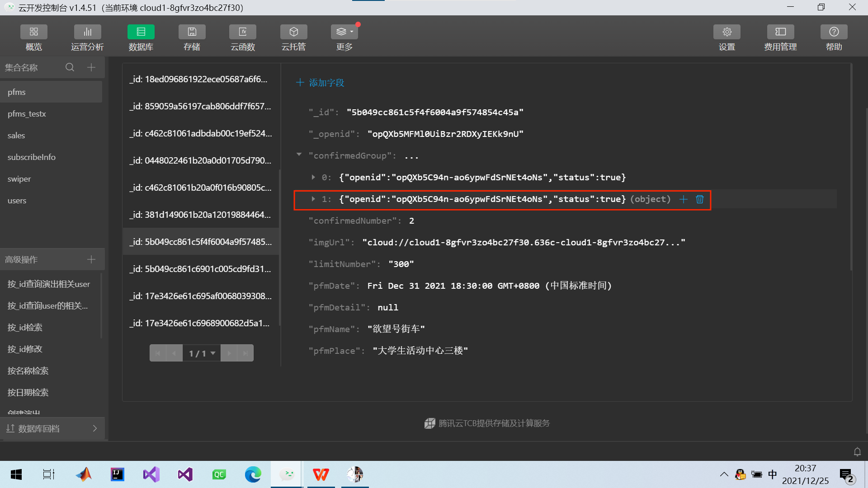Expand confirmedGroup item 1

[x=313, y=199]
